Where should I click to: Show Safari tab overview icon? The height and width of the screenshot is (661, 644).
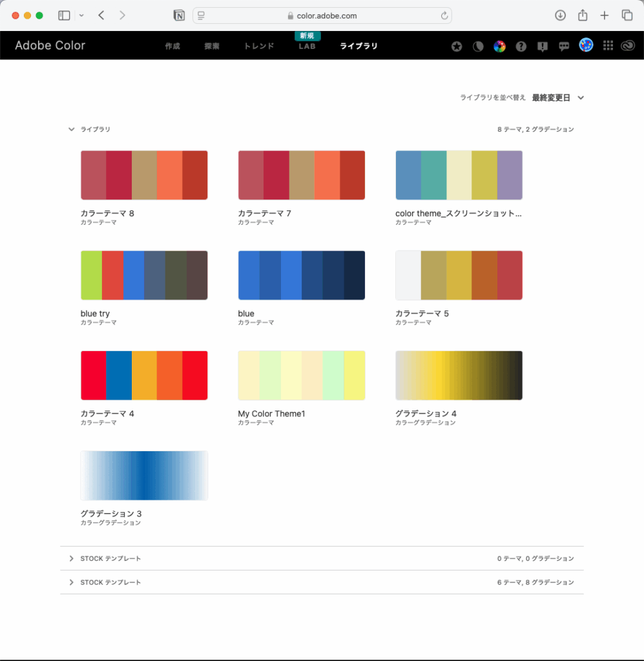pyautogui.click(x=627, y=15)
